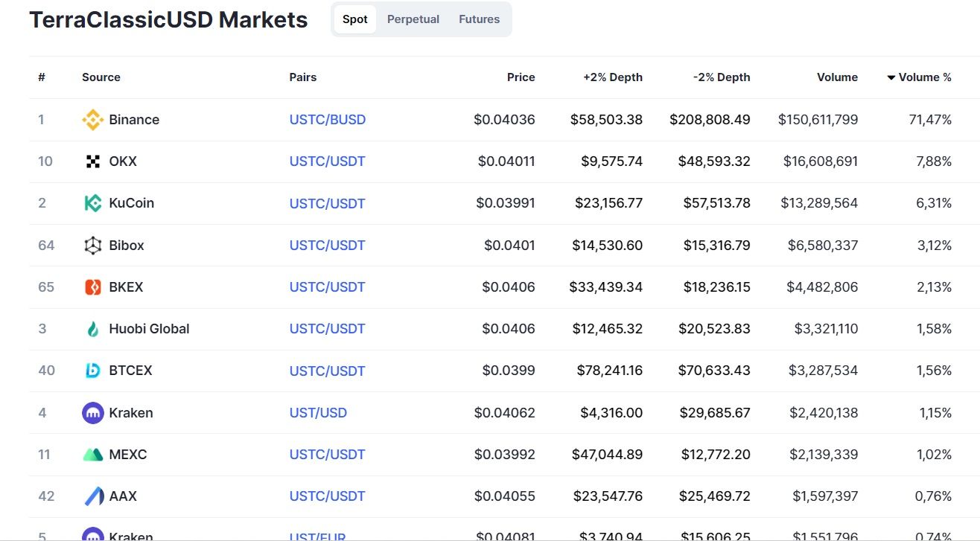Click the BKEX logo icon
This screenshot has width=980, height=541.
[92, 287]
